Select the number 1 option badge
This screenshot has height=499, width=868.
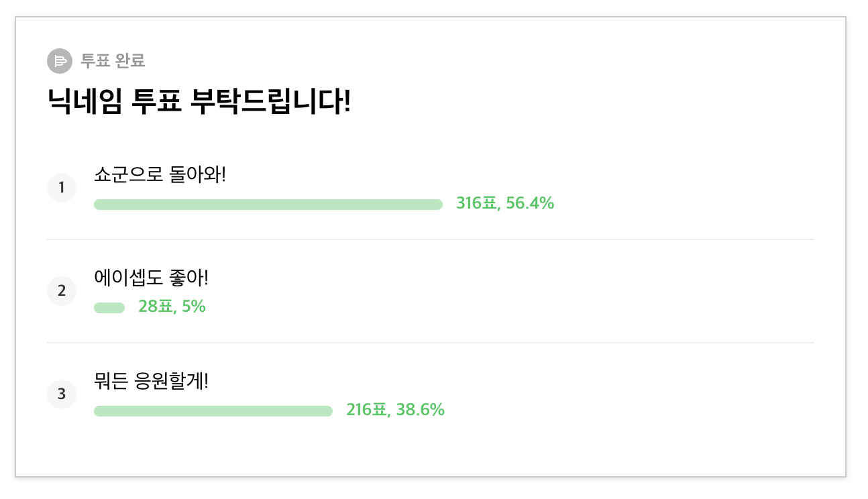[62, 187]
